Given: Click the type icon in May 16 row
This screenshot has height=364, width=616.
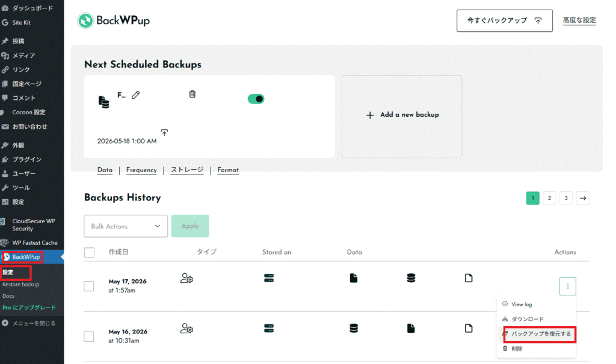Looking at the screenshot, I should pyautogui.click(x=186, y=329).
